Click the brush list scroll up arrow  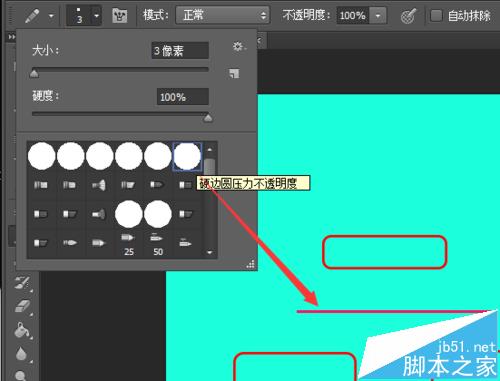(x=210, y=150)
